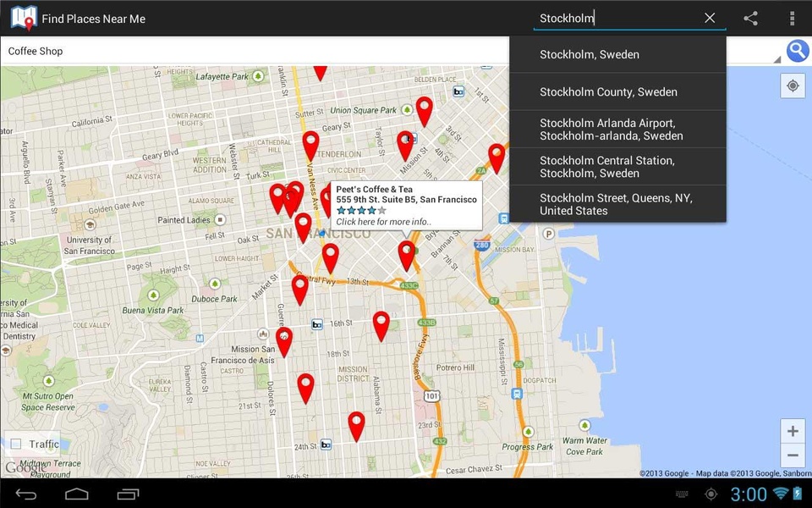The width and height of the screenshot is (812, 508).
Task: Tap the Painted Ladies landmark icon
Action: [x=221, y=220]
